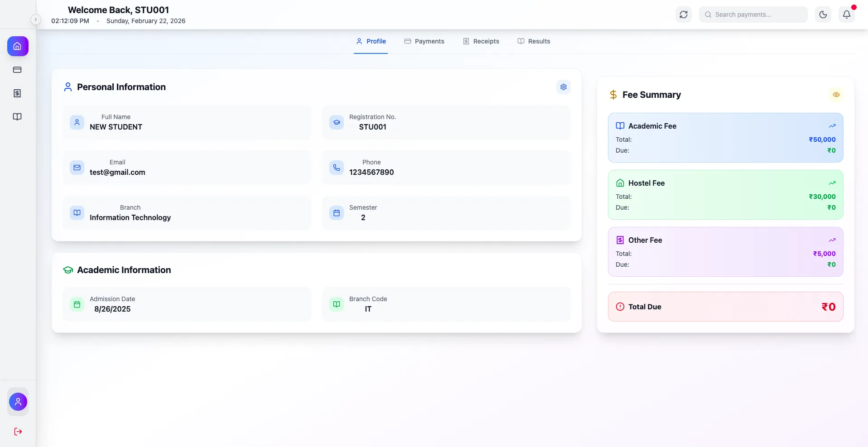
Task: Open payments card icon in sidebar
Action: (18, 70)
